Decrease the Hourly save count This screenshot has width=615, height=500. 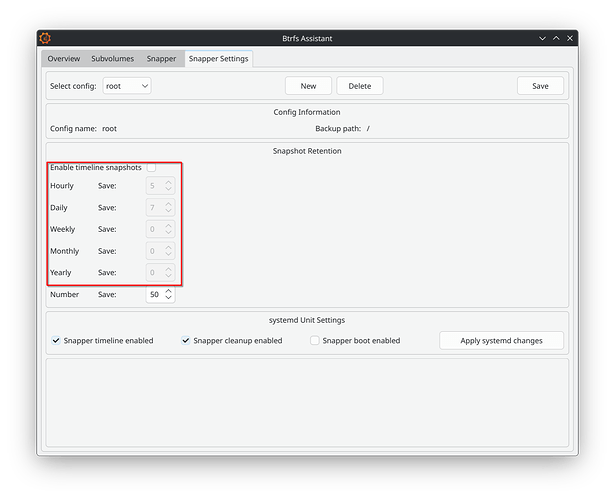click(169, 189)
